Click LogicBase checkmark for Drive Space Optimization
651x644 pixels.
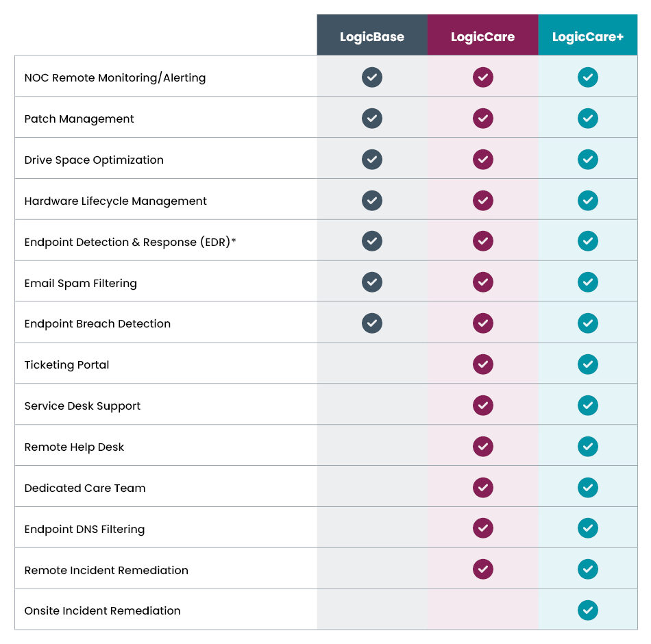(372, 160)
